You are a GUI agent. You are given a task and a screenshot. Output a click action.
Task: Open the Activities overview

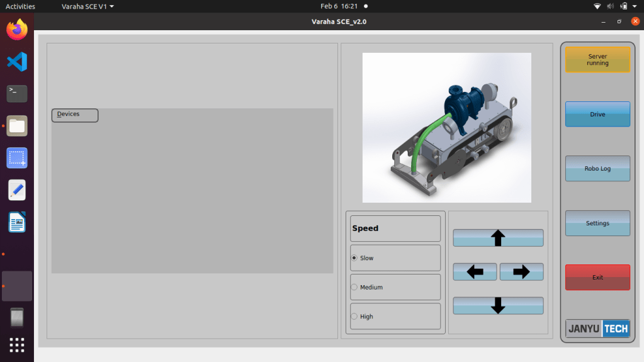click(20, 6)
